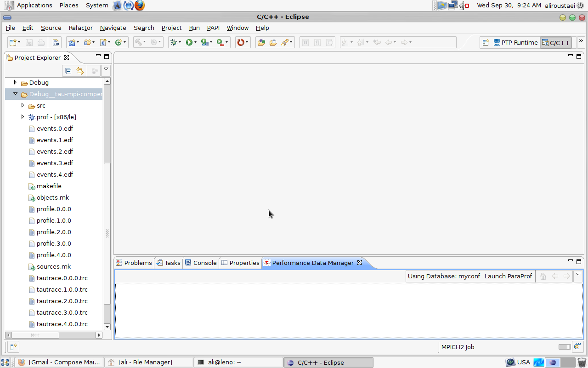Open the PAPI menu

[x=213, y=28]
